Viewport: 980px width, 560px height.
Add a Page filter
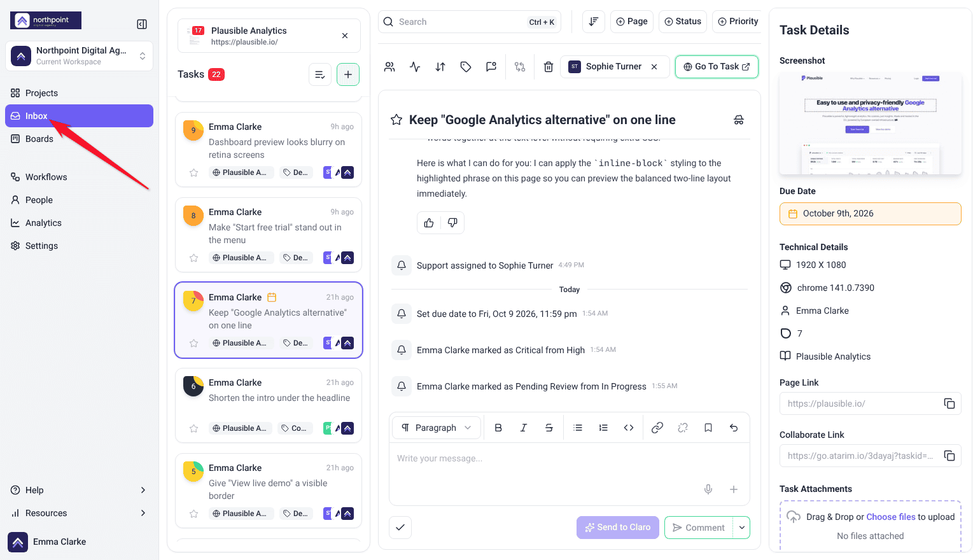pos(632,22)
